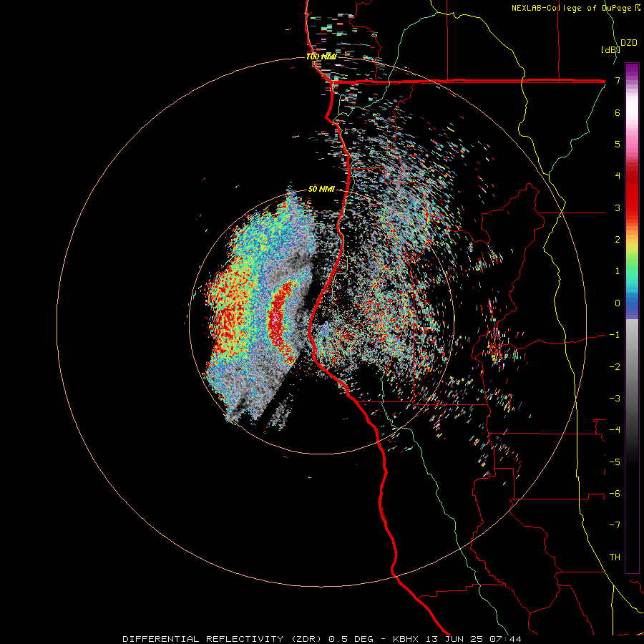Click the 07:44 timestamp in the caption
Image resolution: width=644 pixels, height=644 pixels.
click(x=507, y=639)
